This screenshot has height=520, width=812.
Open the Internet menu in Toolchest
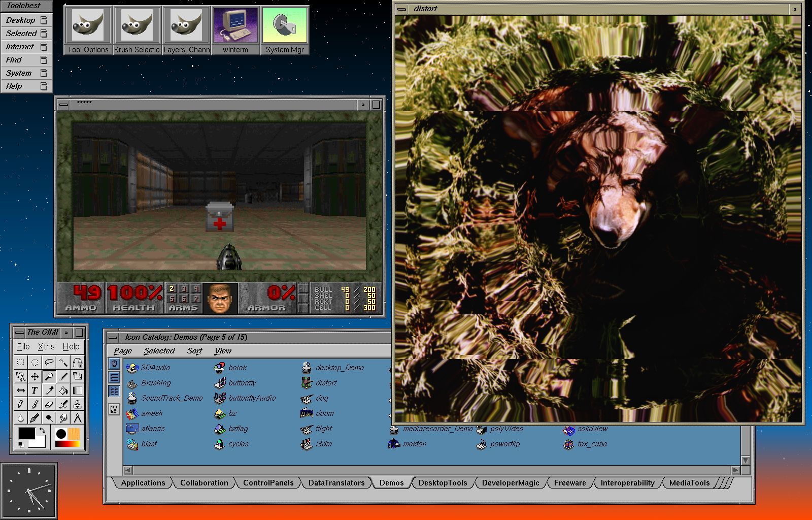(x=26, y=47)
